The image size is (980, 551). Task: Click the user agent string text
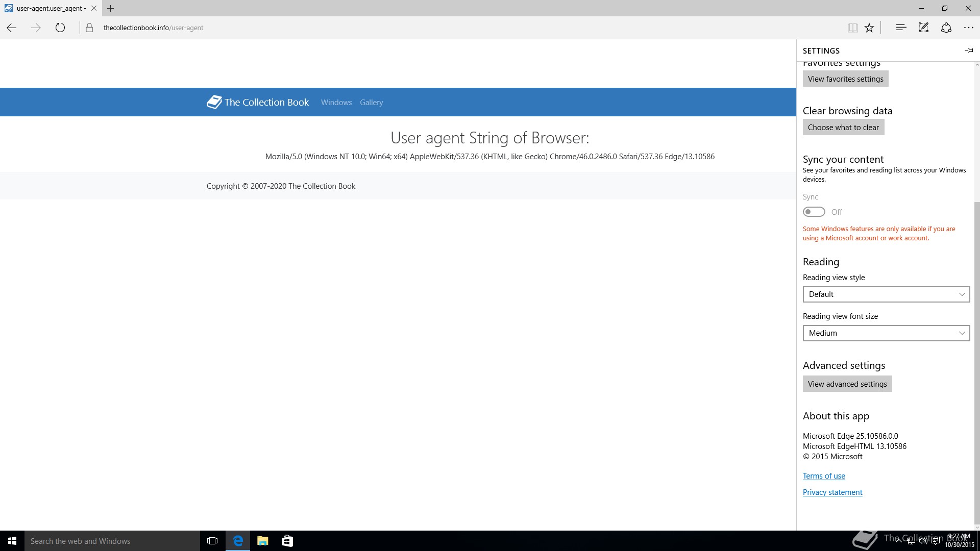[490, 157]
